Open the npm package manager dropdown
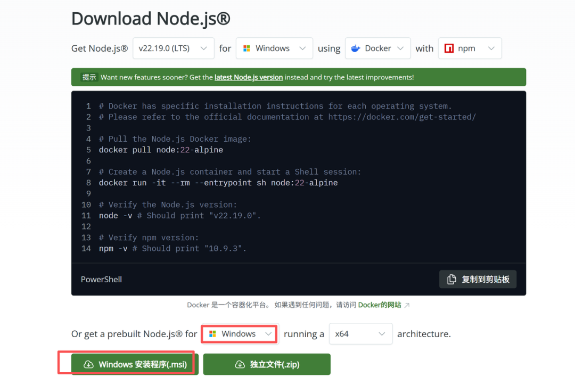 470,48
